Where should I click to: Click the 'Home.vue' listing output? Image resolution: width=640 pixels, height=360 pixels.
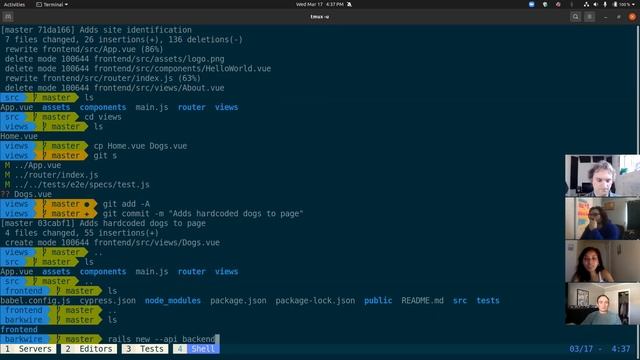click(19, 136)
